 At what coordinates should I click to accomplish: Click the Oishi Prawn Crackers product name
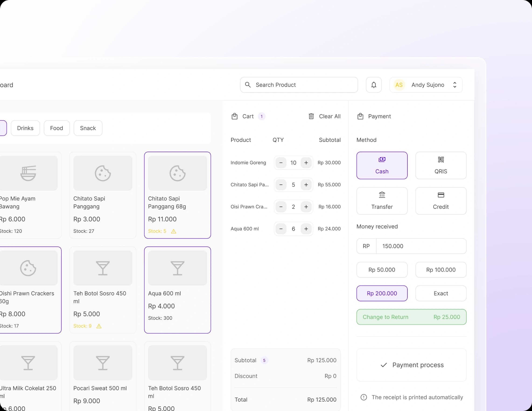[x=27, y=297]
